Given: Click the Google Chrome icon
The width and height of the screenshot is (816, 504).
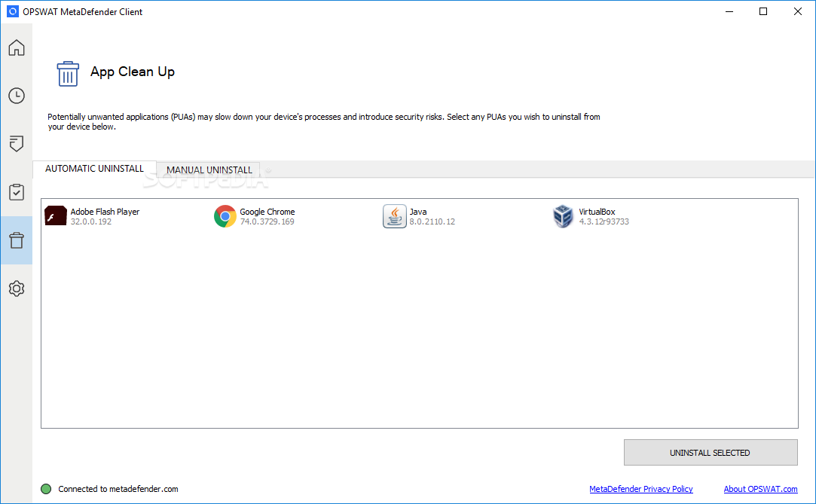Looking at the screenshot, I should pos(225,216).
